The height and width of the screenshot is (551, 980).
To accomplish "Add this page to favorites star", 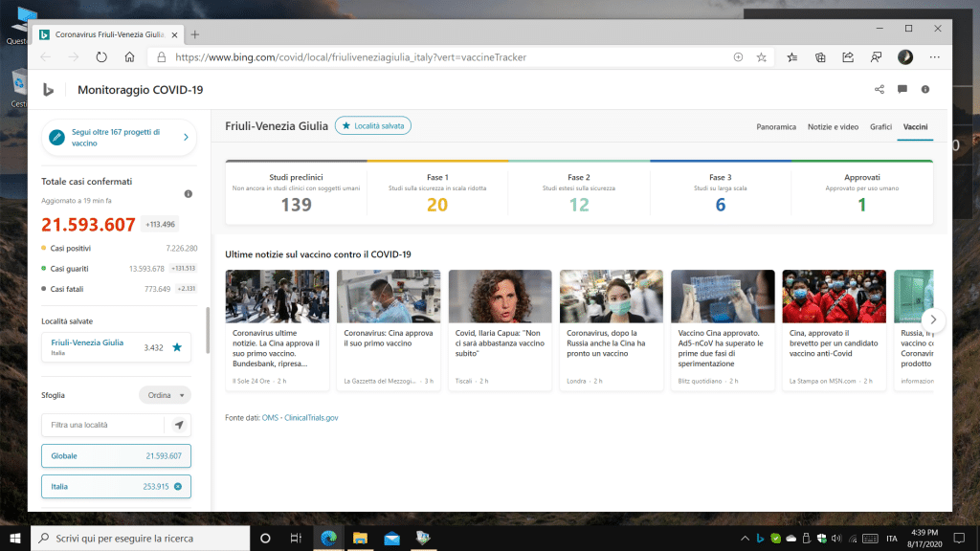I will pyautogui.click(x=762, y=57).
